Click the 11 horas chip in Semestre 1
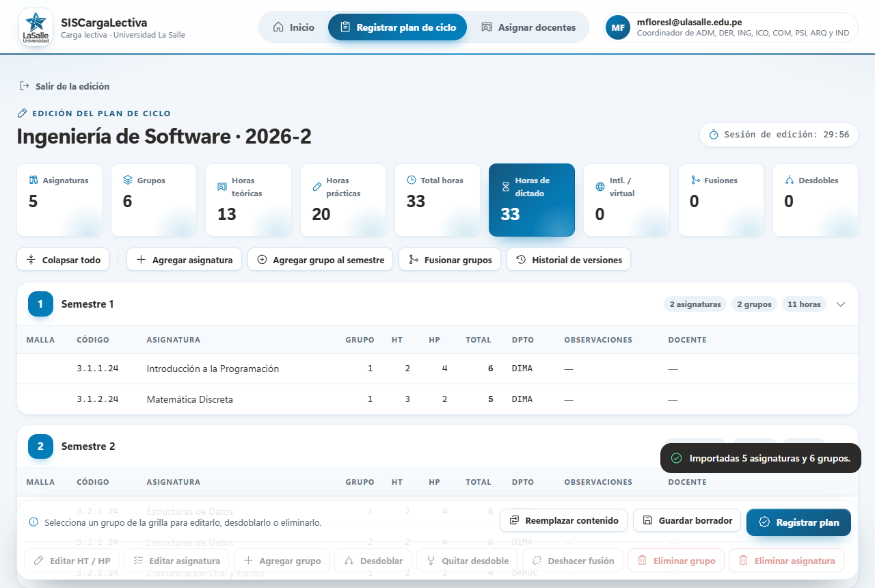 pos(804,304)
